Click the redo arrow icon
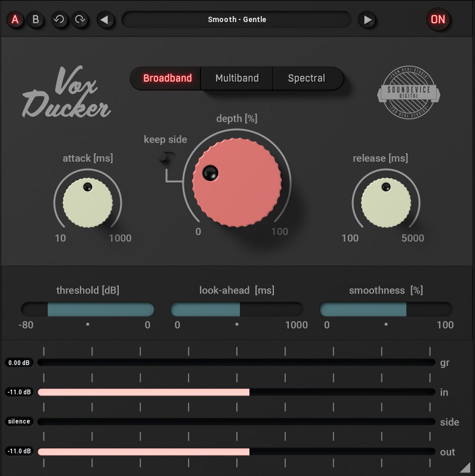Image resolution: width=475 pixels, height=476 pixels. pos(80,20)
